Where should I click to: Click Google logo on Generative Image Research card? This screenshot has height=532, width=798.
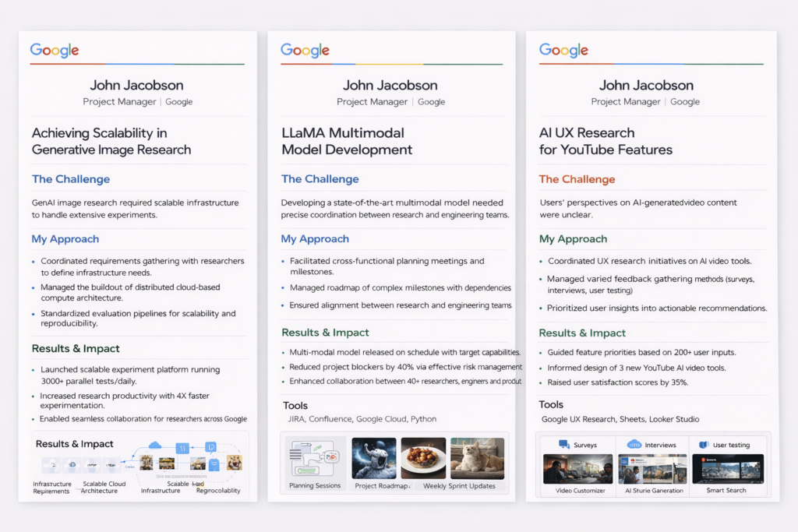55,51
